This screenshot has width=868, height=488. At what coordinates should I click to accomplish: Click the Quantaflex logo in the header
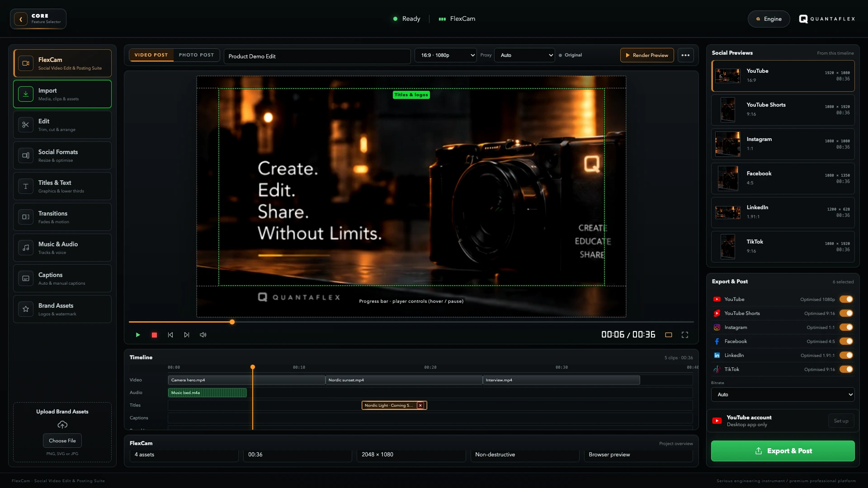(827, 19)
